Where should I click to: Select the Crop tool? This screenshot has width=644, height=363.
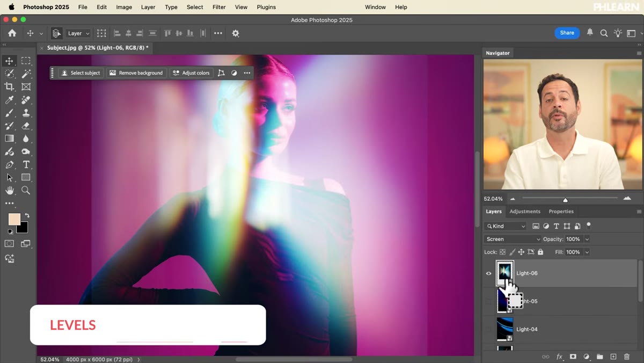point(9,86)
